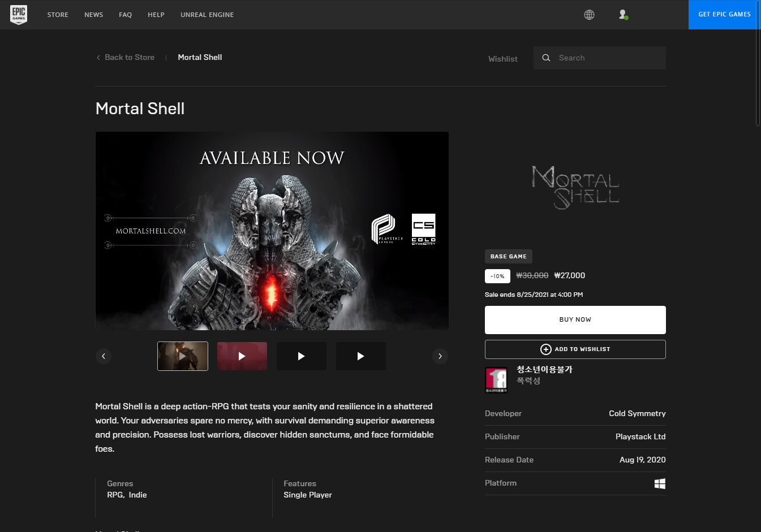Play the fourth black video thumbnail

pos(361,356)
